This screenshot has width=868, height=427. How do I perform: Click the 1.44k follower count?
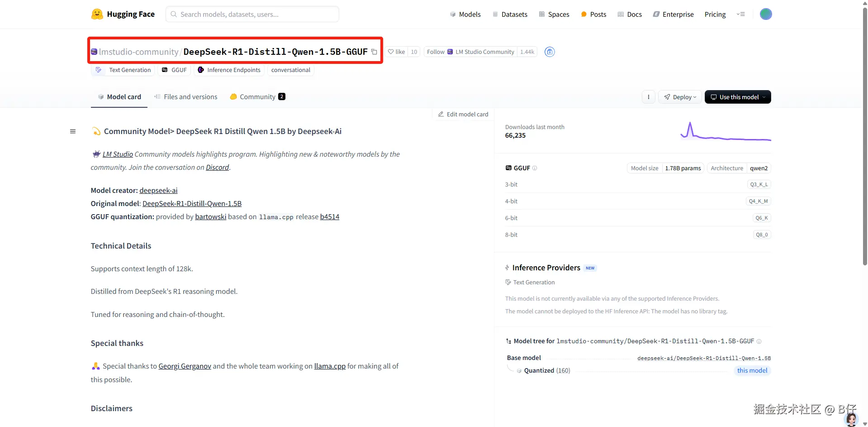(527, 52)
